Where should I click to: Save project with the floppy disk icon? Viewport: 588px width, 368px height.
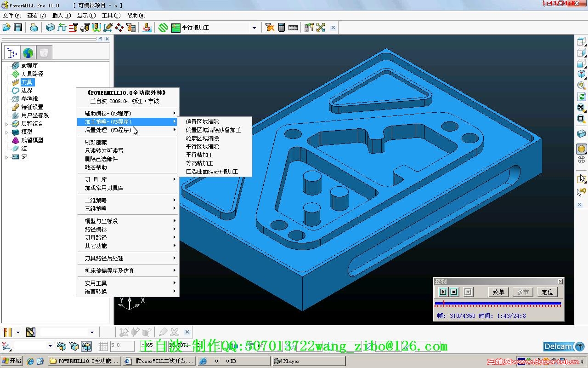[x=18, y=28]
